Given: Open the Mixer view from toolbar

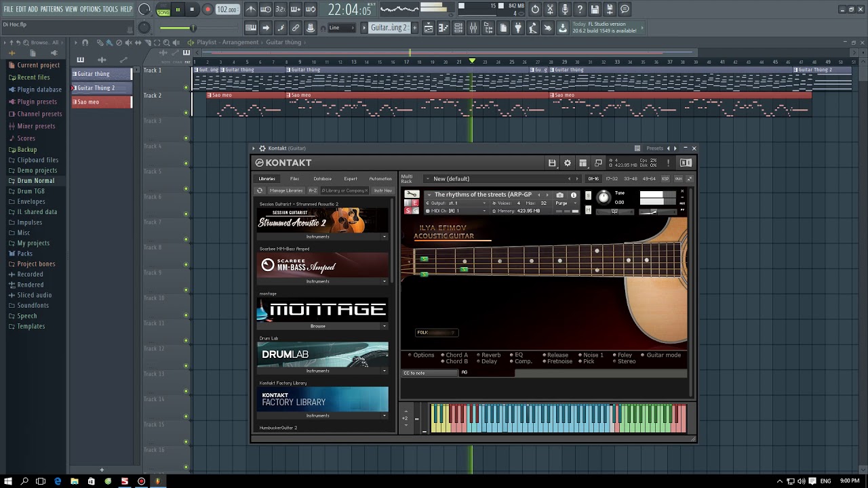Looking at the screenshot, I should [473, 28].
